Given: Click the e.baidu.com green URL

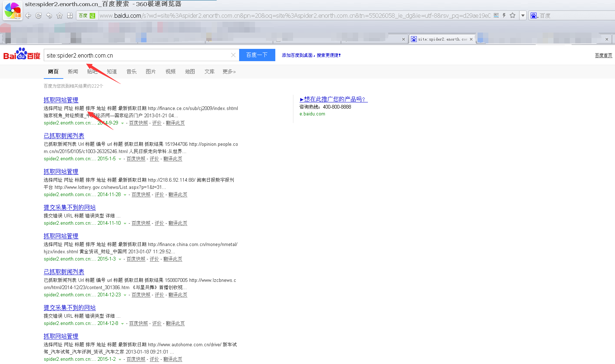Looking at the screenshot, I should pyautogui.click(x=312, y=114).
